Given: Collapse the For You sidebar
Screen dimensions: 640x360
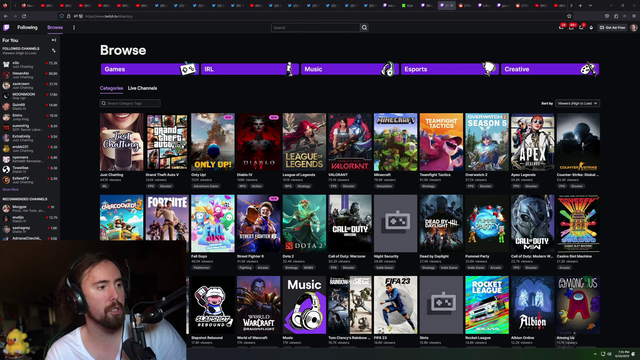Looking at the screenshot, I should (54, 40).
